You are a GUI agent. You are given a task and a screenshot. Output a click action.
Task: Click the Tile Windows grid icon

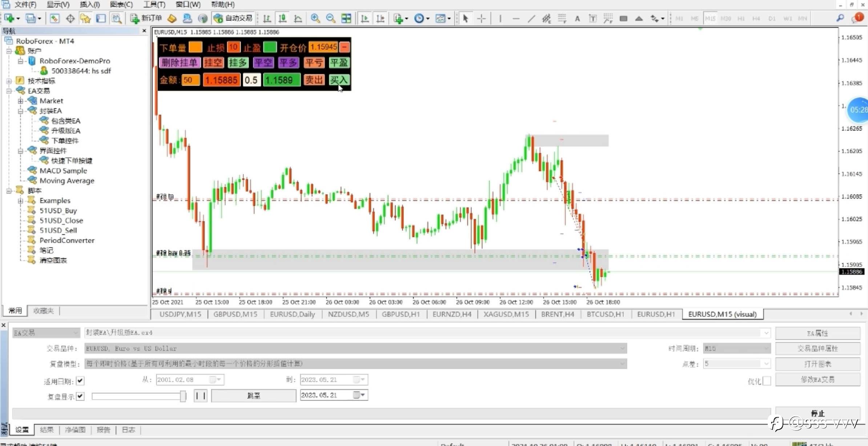346,18
